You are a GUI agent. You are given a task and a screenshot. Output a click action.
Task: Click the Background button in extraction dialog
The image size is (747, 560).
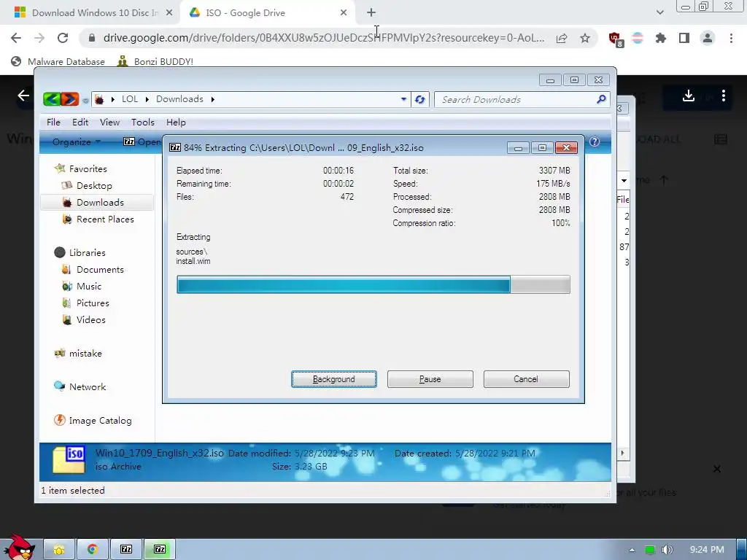coord(334,379)
